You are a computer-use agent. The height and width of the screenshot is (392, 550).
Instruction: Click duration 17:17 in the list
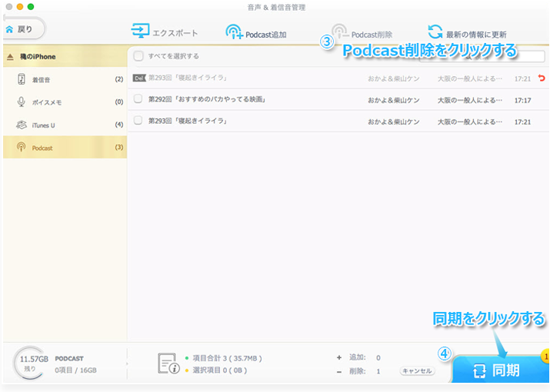[x=522, y=100]
